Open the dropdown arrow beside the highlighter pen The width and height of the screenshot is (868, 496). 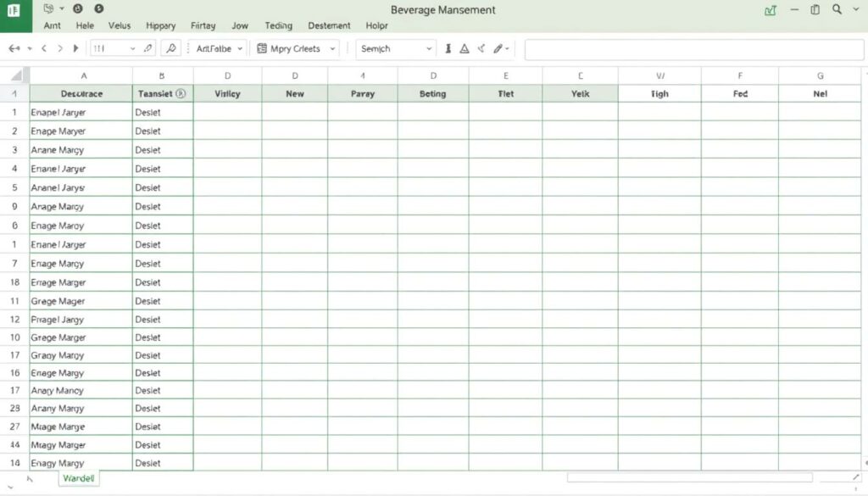tap(507, 48)
